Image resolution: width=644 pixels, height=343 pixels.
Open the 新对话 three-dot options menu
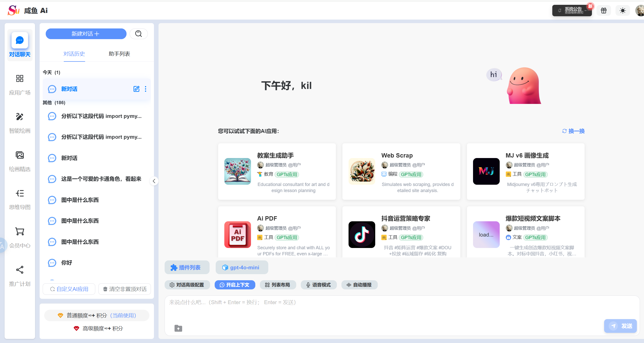click(146, 89)
